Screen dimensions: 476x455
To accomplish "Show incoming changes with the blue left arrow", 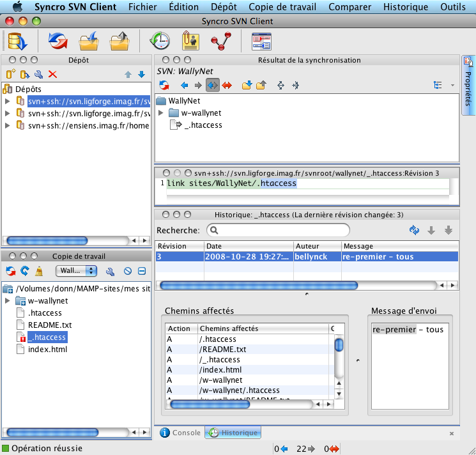I will click(x=184, y=85).
